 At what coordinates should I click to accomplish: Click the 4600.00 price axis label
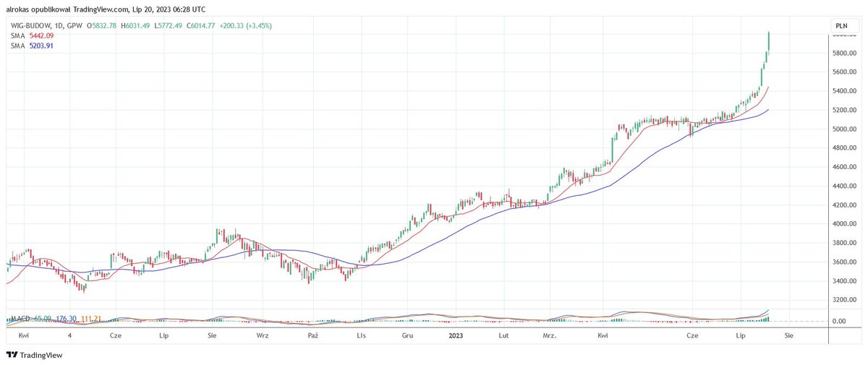pos(845,167)
